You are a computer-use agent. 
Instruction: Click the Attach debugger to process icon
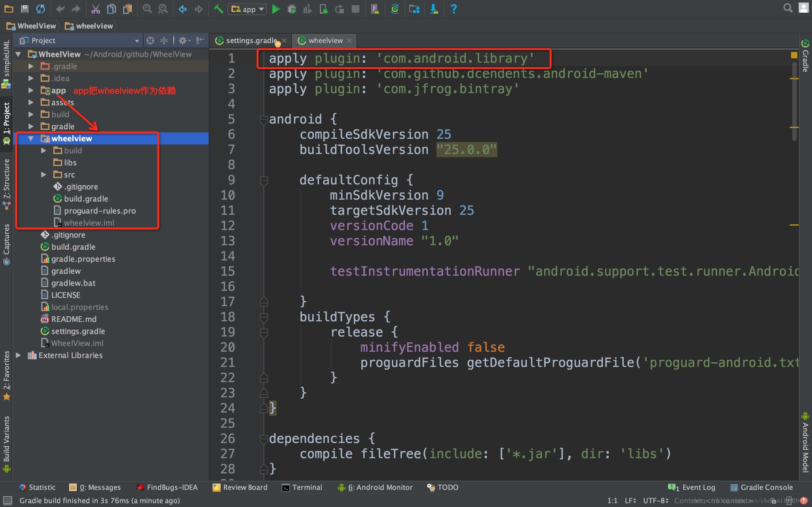(324, 9)
